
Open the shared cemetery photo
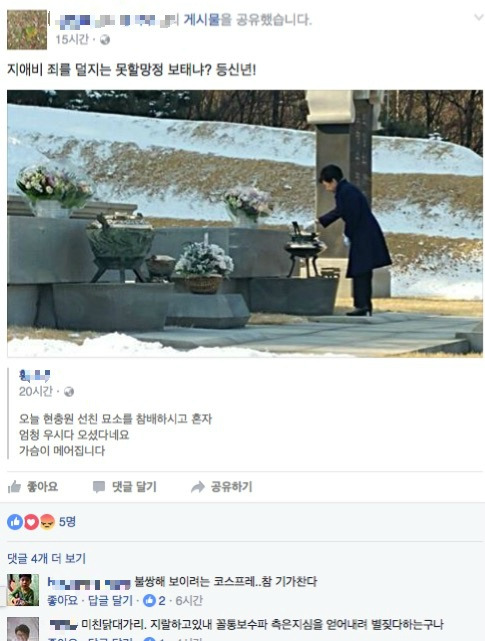[245, 224]
